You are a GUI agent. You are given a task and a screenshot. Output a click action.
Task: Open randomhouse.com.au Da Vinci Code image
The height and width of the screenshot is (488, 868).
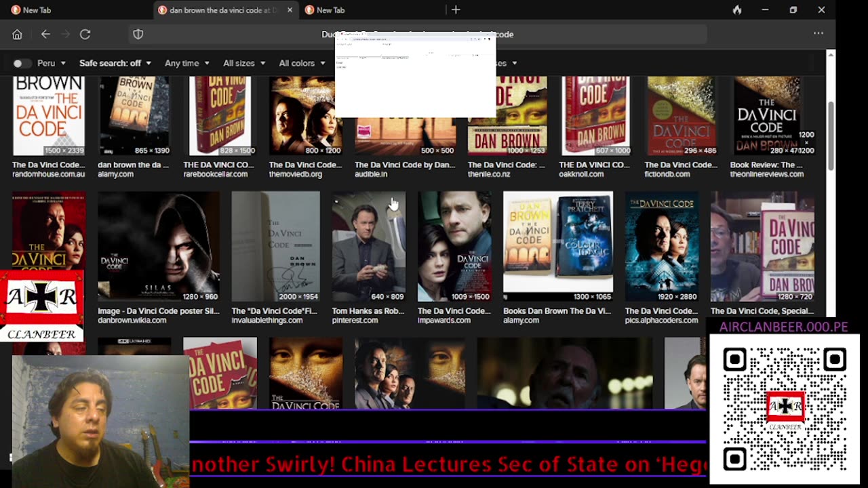[x=49, y=116]
